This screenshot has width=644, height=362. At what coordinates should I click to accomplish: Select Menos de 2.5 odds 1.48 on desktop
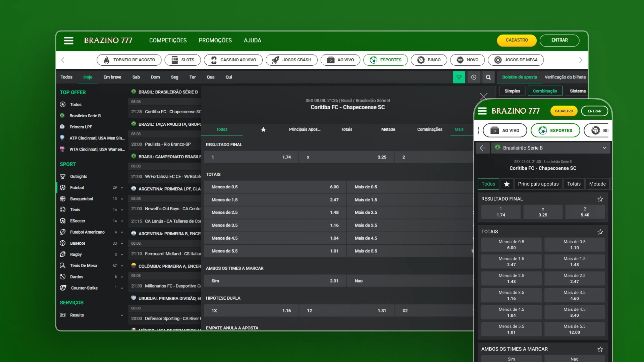[275, 213]
